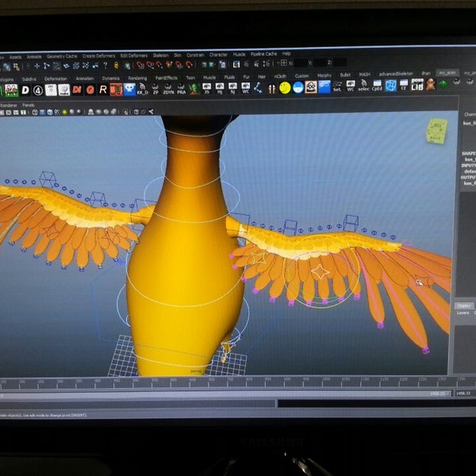The height and width of the screenshot is (476, 476).
Task: Open the Help menu
Action: click(286, 54)
